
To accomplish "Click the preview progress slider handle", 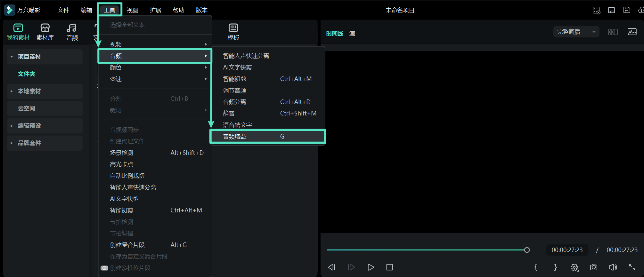I will tap(527, 250).
